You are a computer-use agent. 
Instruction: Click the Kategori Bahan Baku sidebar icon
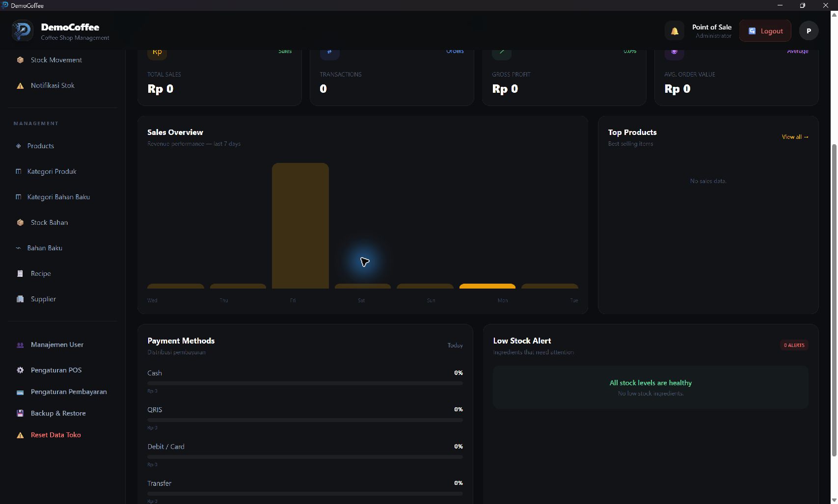click(19, 197)
